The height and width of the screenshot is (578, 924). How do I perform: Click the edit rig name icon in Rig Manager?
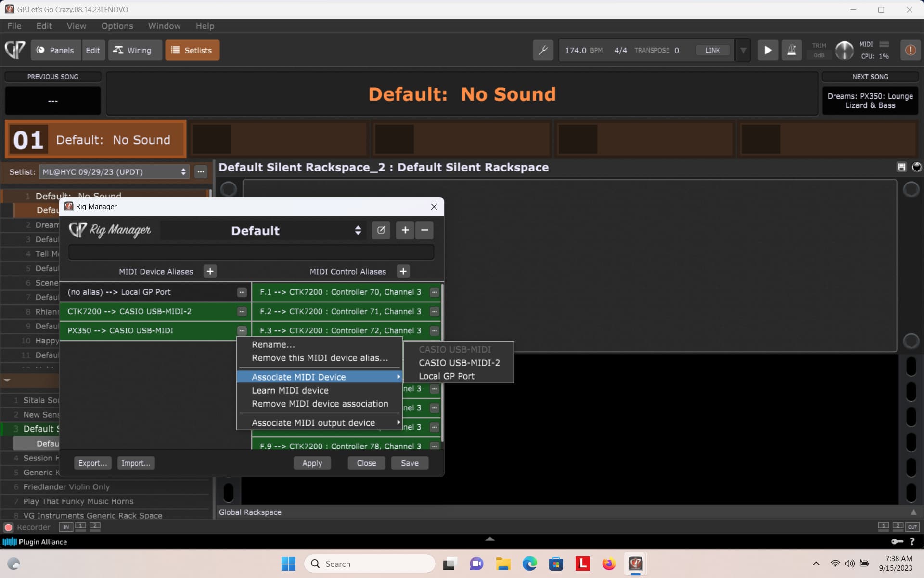coord(381,230)
